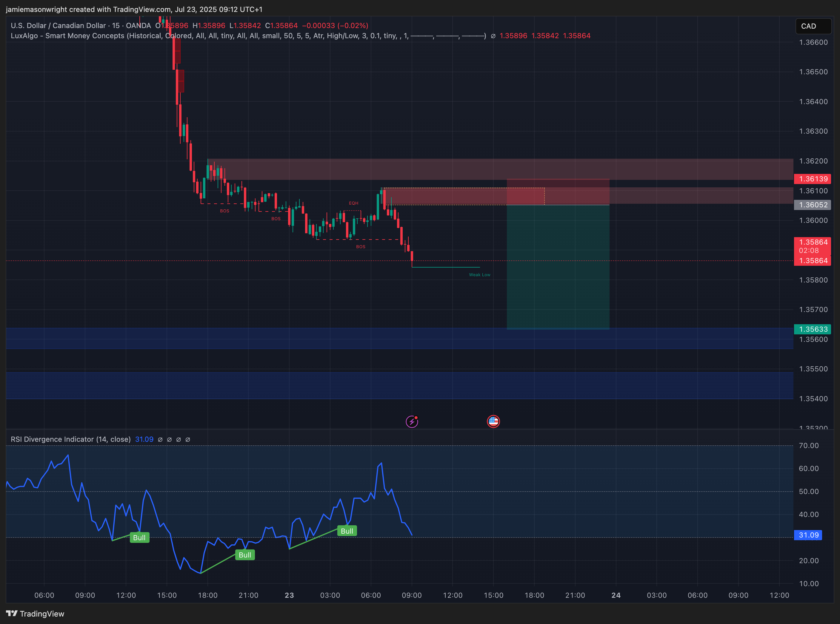The height and width of the screenshot is (624, 840).
Task: Click the O1.35896 open value
Action: pyautogui.click(x=172, y=25)
